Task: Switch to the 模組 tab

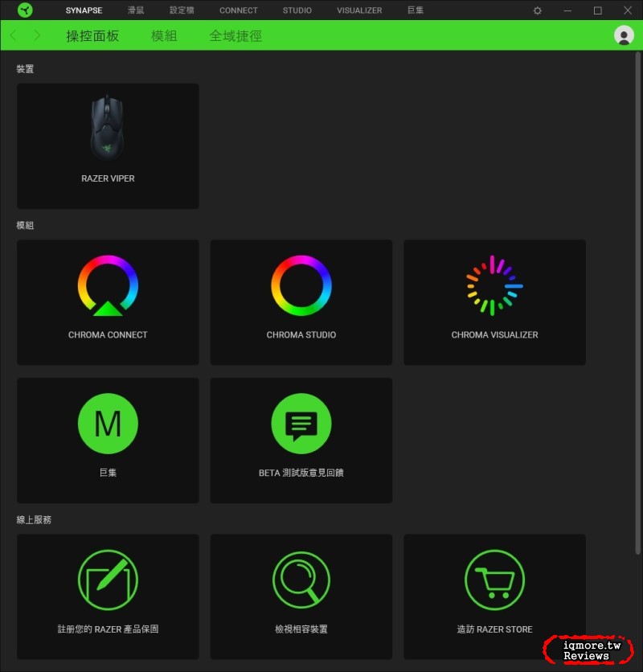Action: pyautogui.click(x=164, y=35)
